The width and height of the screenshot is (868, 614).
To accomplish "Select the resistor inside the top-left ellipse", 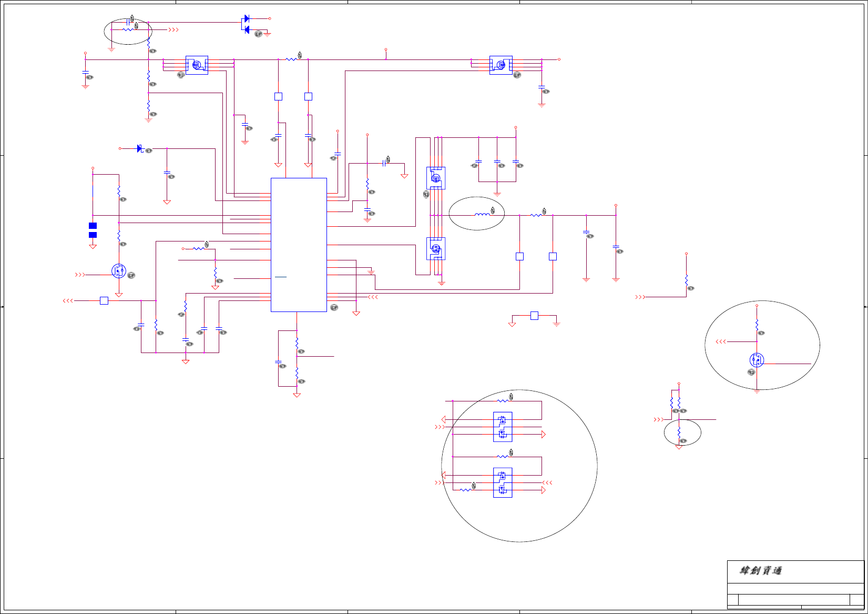I will [128, 30].
